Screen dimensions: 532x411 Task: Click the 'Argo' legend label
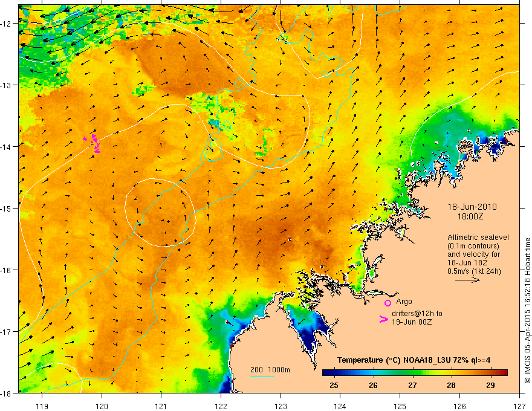[x=404, y=302]
